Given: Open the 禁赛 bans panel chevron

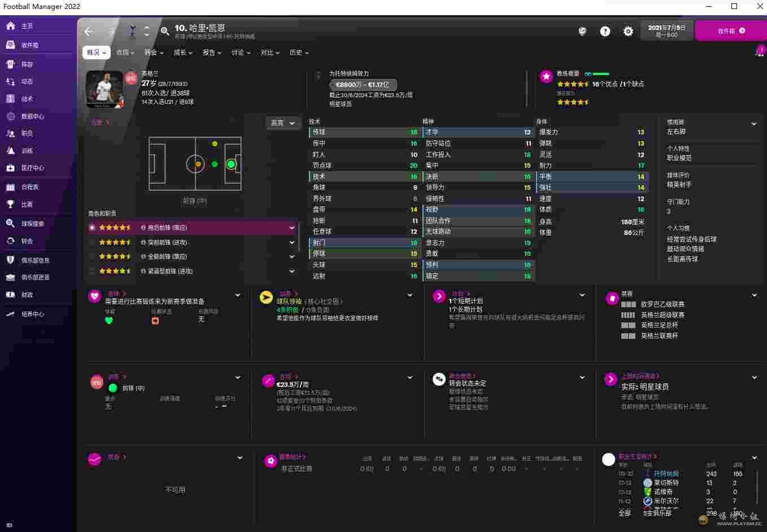Looking at the screenshot, I should click(x=754, y=295).
